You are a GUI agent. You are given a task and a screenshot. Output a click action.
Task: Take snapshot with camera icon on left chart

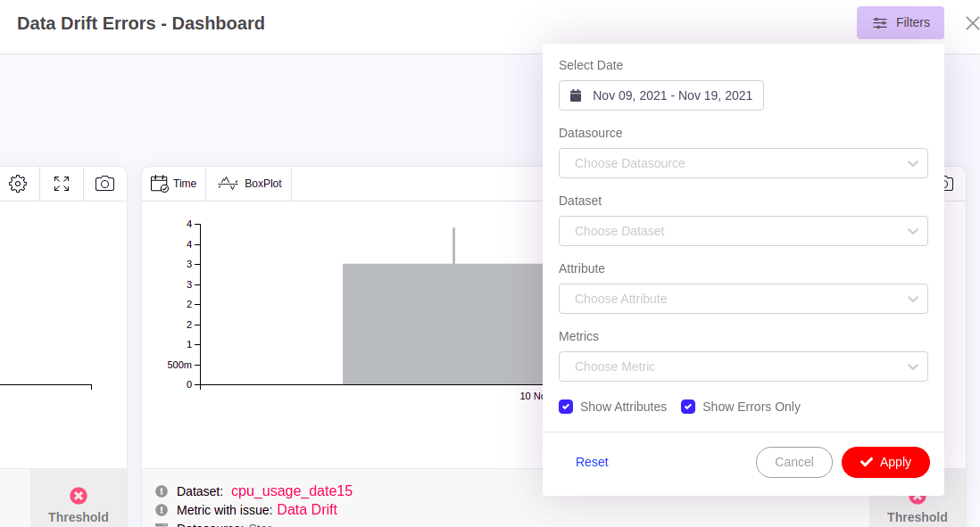(x=104, y=184)
